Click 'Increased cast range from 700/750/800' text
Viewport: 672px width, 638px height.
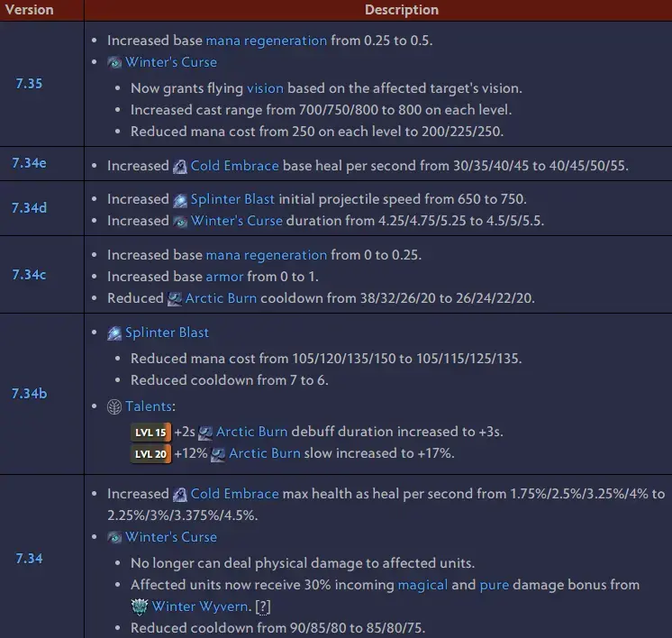tap(254, 110)
